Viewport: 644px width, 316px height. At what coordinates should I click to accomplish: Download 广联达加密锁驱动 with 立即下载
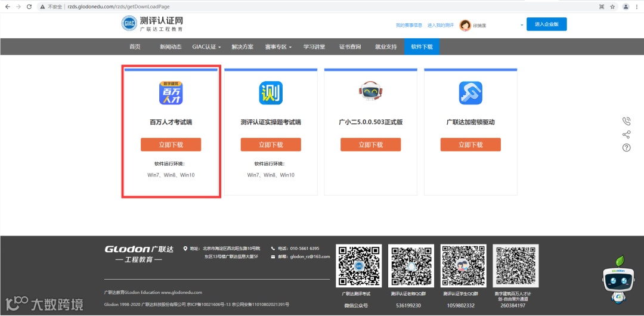[x=470, y=145]
